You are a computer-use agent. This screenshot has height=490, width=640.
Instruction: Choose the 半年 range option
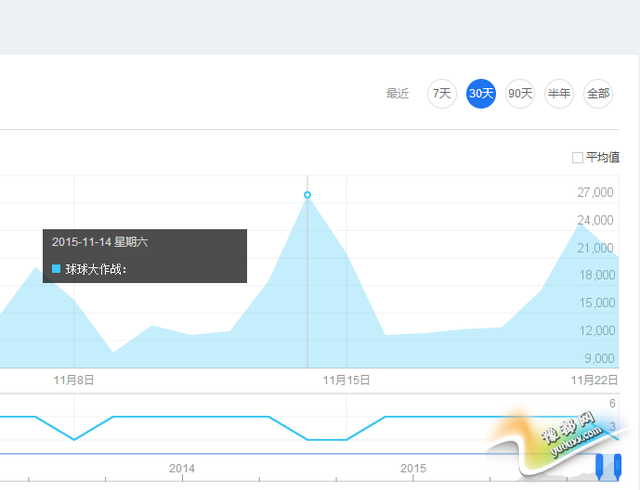[x=559, y=94]
